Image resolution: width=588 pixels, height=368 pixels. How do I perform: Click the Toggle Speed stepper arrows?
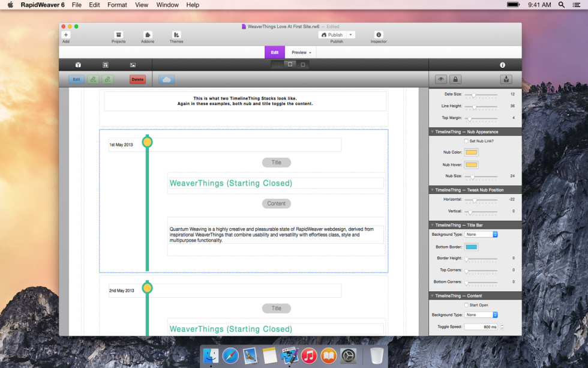(502, 327)
